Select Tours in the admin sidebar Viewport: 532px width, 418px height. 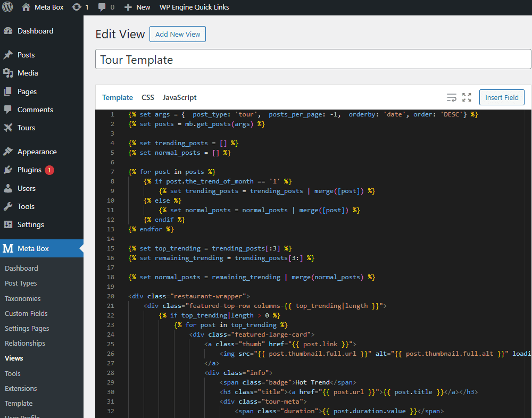point(24,128)
